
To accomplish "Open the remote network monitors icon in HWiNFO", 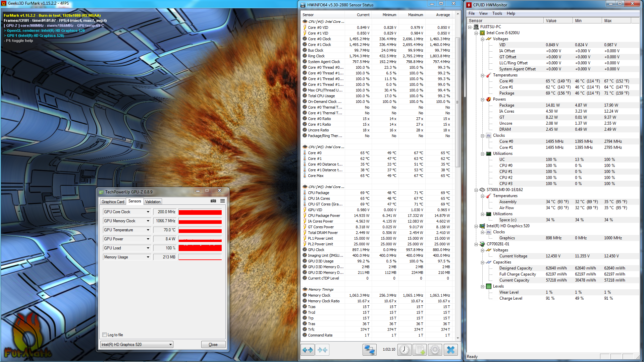I will pos(369,350).
